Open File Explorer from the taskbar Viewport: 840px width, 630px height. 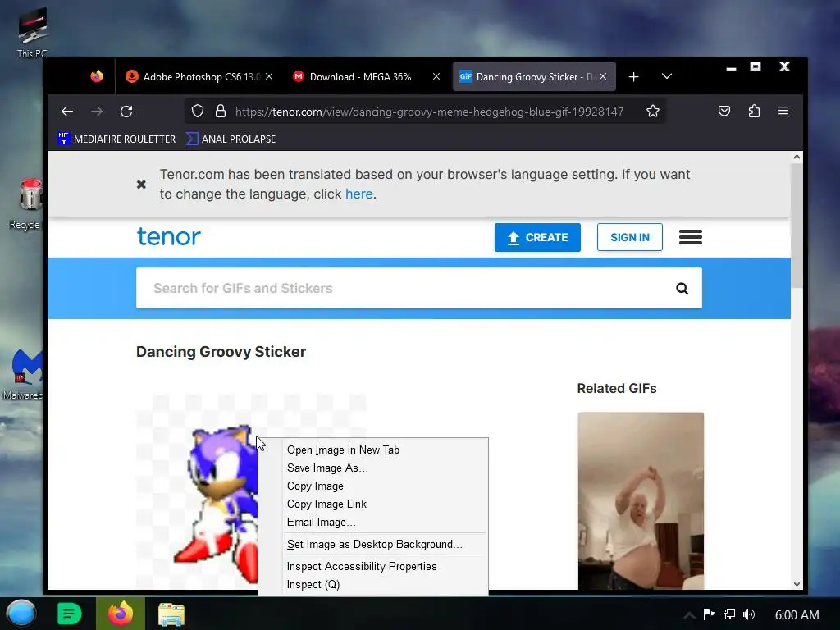pyautogui.click(x=171, y=614)
